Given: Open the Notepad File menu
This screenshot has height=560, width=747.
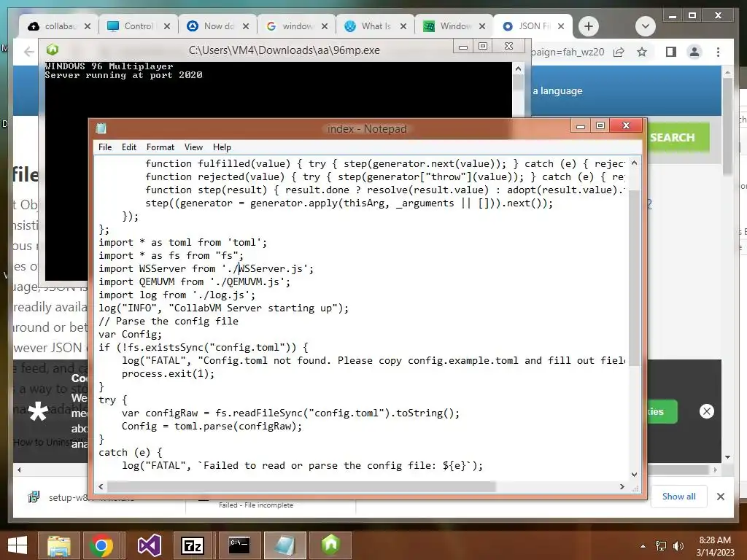Looking at the screenshot, I should [105, 147].
